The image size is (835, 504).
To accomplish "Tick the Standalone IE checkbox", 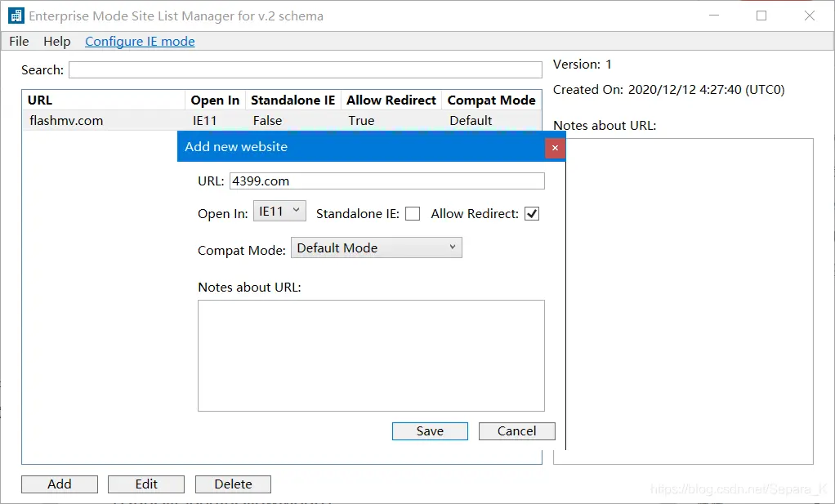I will click(413, 214).
